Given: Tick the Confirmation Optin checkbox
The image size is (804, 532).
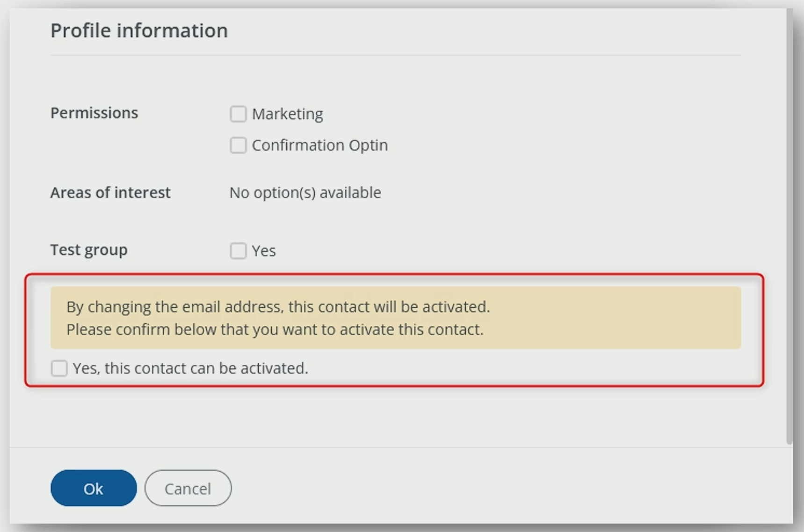Looking at the screenshot, I should pyautogui.click(x=238, y=145).
